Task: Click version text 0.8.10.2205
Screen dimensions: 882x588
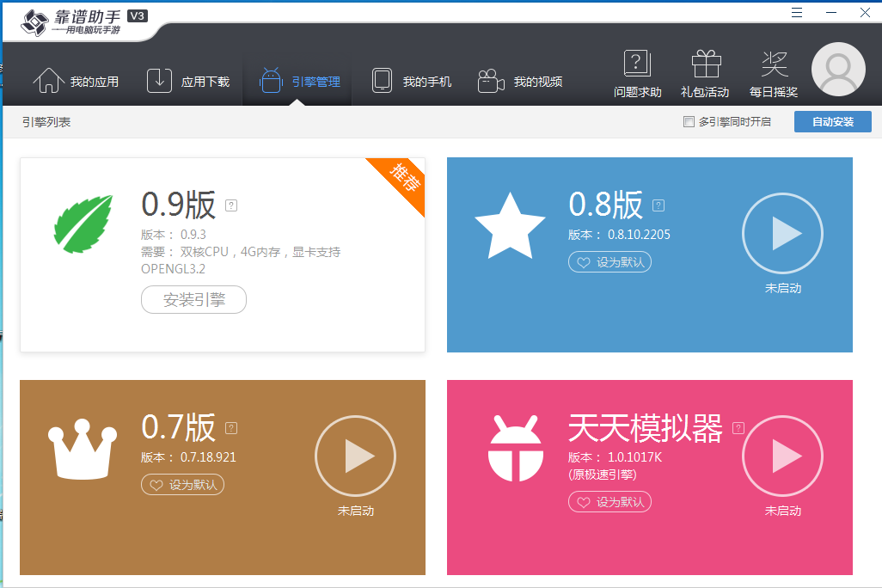Action: (x=639, y=235)
